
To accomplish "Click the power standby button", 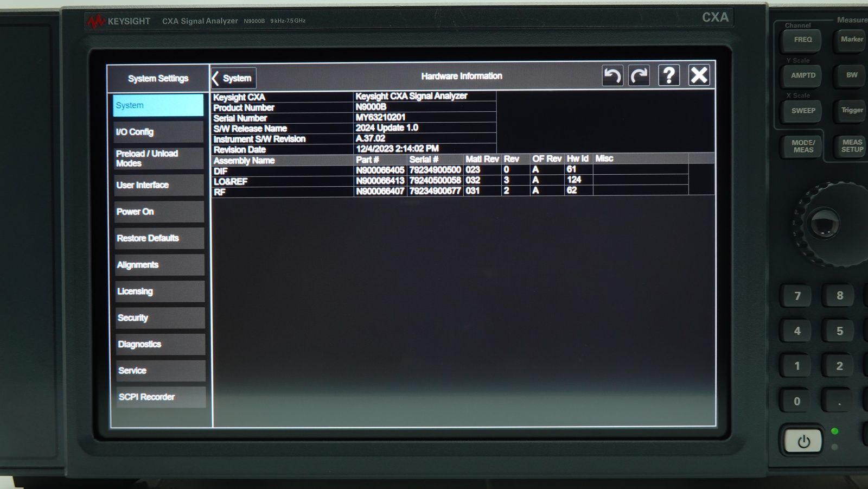I will click(x=803, y=441).
